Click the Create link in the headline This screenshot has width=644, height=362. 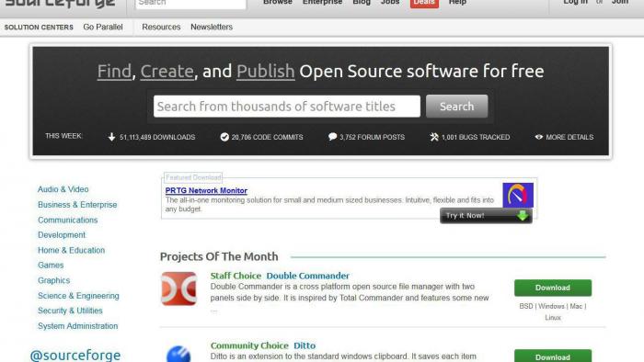tap(167, 72)
